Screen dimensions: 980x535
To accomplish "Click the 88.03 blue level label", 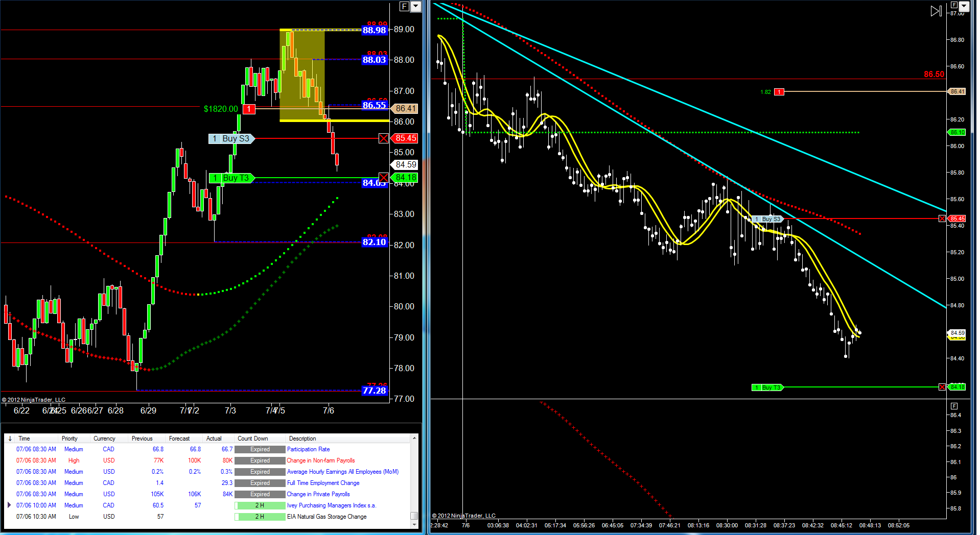I will point(375,60).
